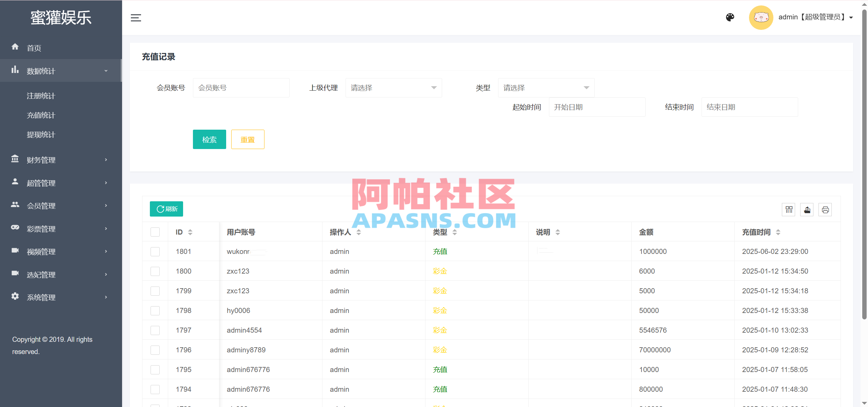Open the print view for the table

[x=825, y=209]
